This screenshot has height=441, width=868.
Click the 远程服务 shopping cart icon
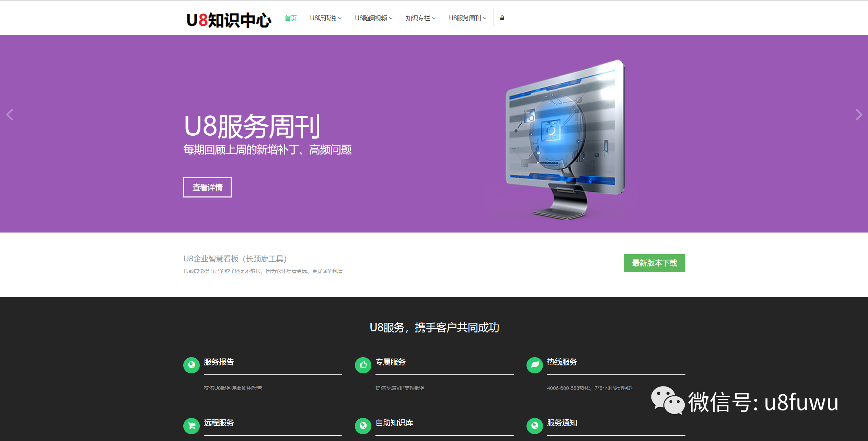click(192, 426)
